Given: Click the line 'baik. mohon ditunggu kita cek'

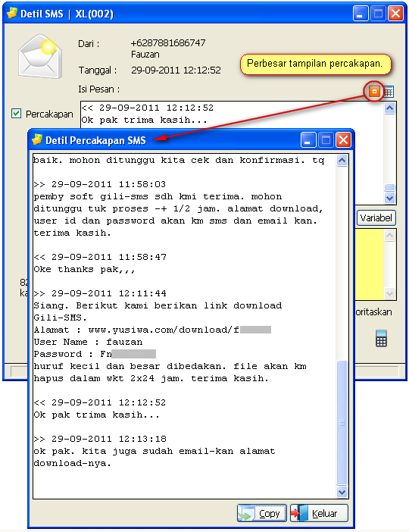Looking at the screenshot, I should coord(179,160).
